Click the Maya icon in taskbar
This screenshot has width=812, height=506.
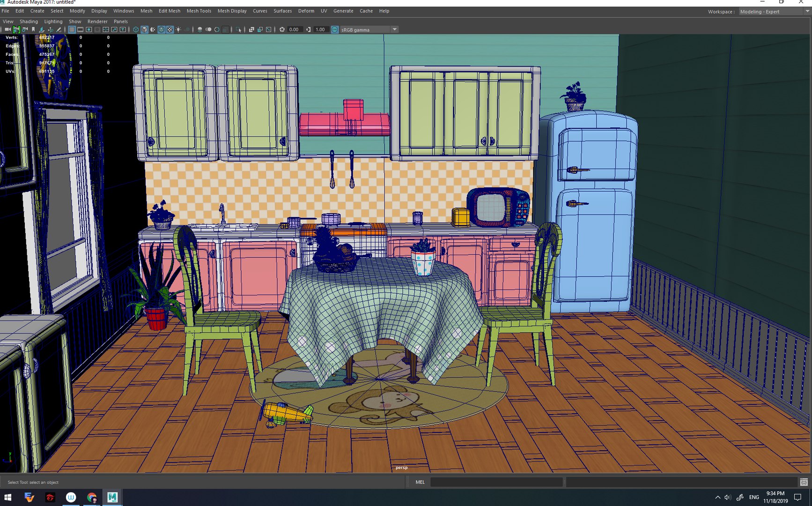112,497
